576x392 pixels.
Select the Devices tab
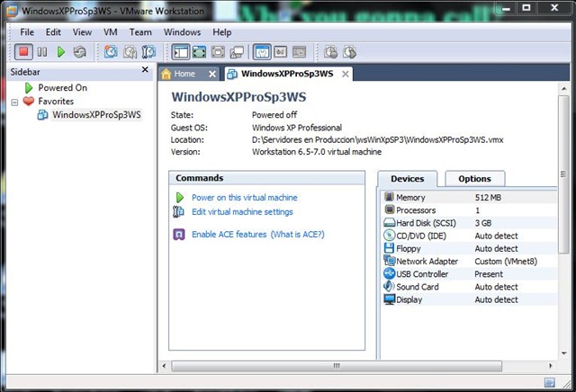tap(408, 179)
